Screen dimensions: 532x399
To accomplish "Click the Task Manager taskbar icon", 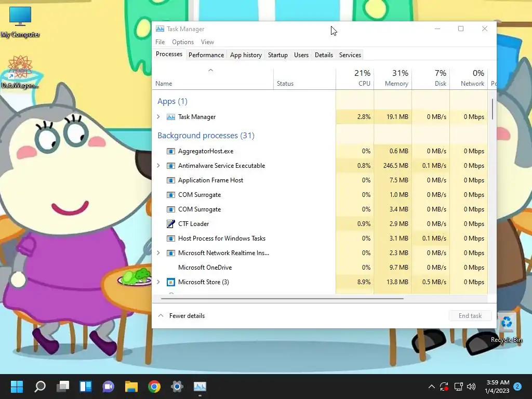I will (200, 387).
